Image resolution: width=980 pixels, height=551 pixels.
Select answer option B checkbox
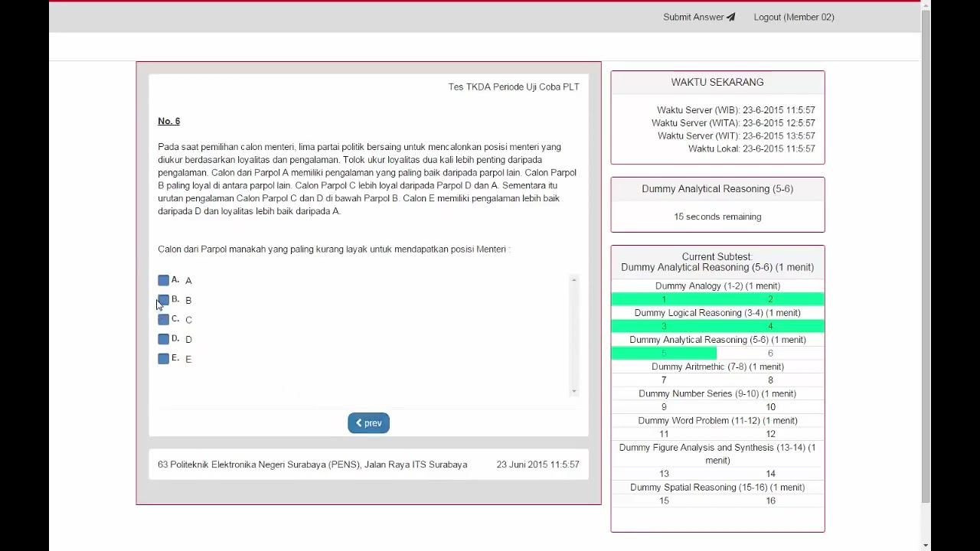coord(163,300)
